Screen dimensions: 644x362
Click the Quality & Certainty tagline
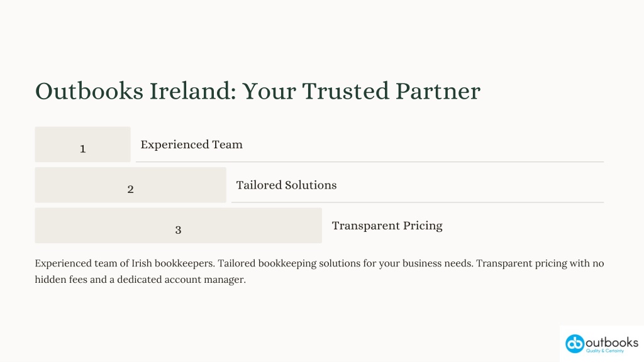(x=604, y=351)
